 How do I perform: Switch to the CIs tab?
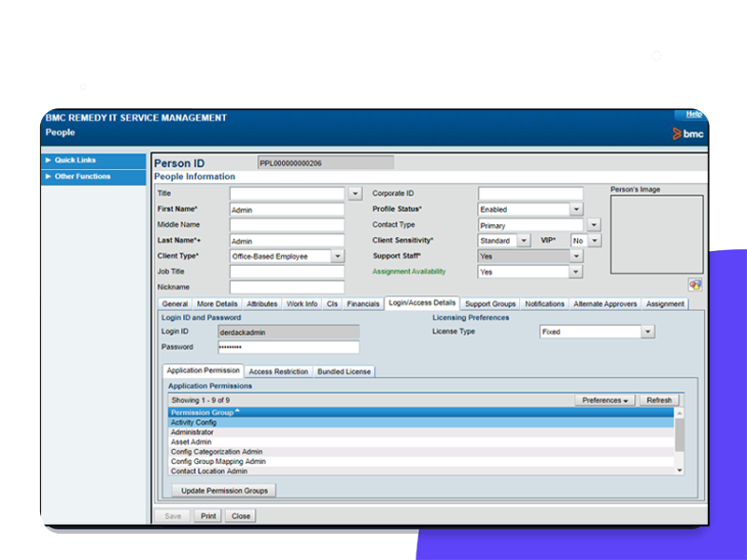pos(332,304)
